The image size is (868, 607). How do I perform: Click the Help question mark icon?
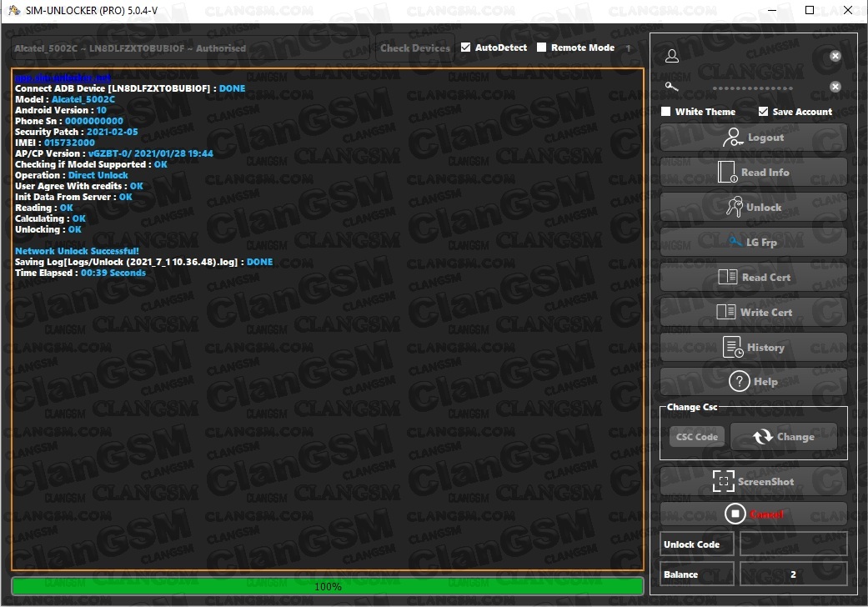click(739, 381)
